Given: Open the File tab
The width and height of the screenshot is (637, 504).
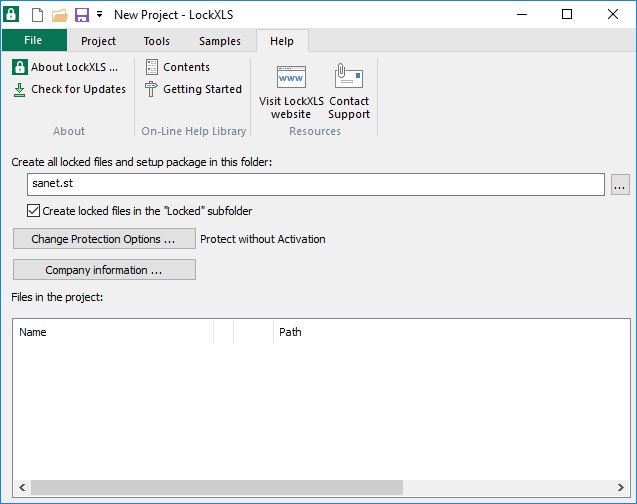Looking at the screenshot, I should [x=34, y=40].
